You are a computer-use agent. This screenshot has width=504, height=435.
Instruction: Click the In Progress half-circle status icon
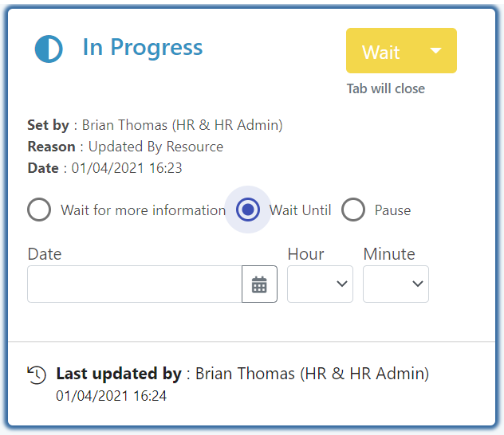[x=49, y=49]
